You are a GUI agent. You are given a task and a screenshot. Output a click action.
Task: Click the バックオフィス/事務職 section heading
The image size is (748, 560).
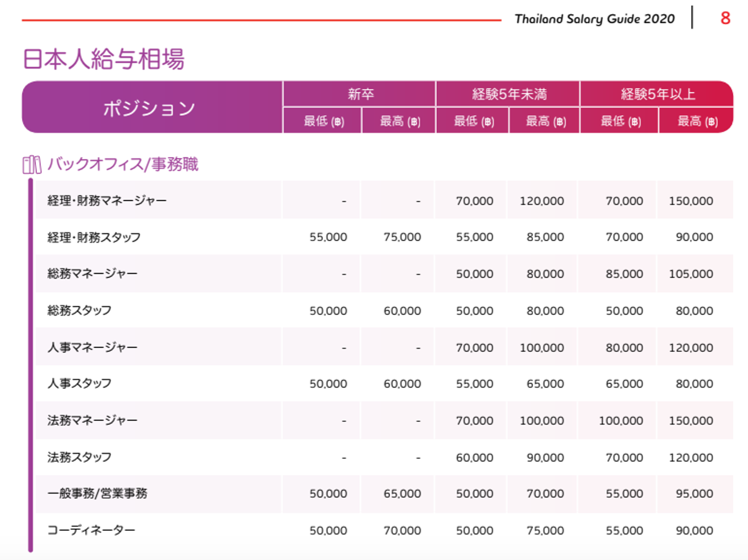(x=123, y=164)
